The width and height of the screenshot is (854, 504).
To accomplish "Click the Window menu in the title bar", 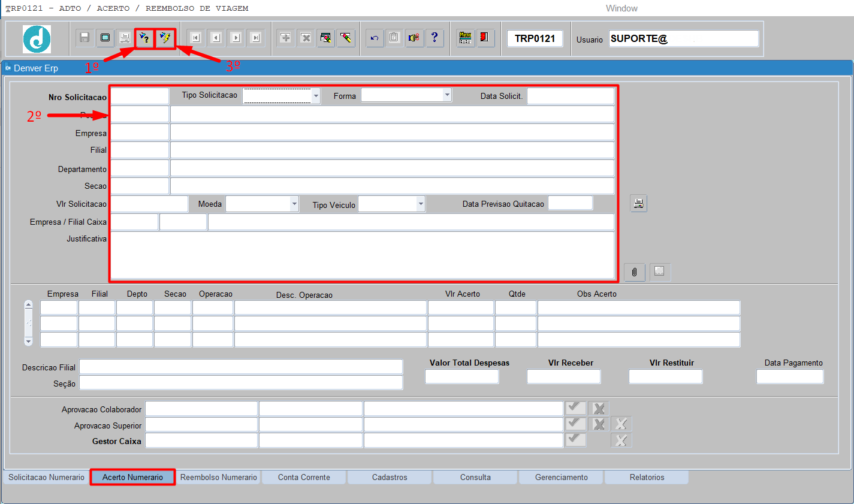I will click(x=621, y=8).
